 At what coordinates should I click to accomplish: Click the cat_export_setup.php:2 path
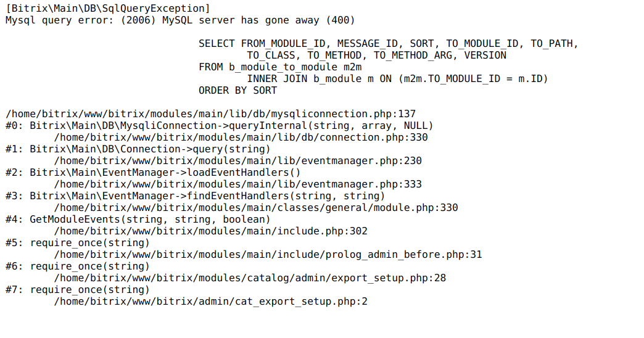click(211, 302)
